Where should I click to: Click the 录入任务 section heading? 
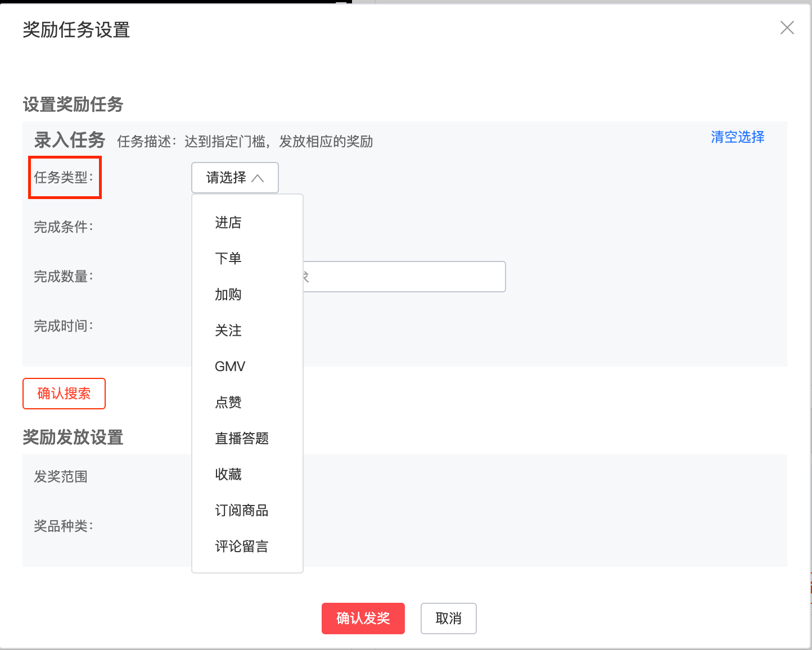70,140
